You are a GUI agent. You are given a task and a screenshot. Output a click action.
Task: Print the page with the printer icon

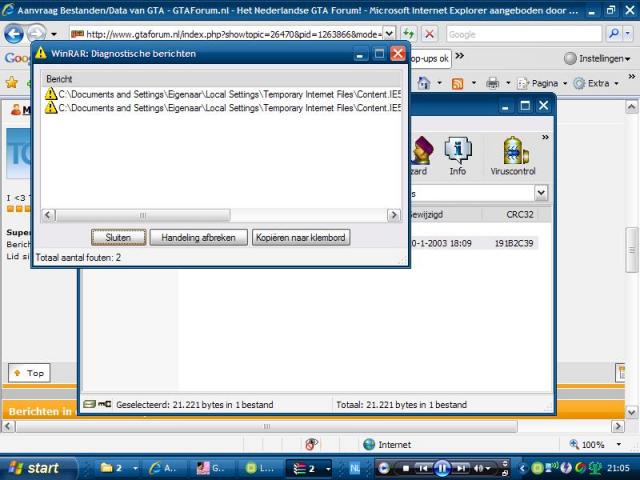(x=493, y=83)
